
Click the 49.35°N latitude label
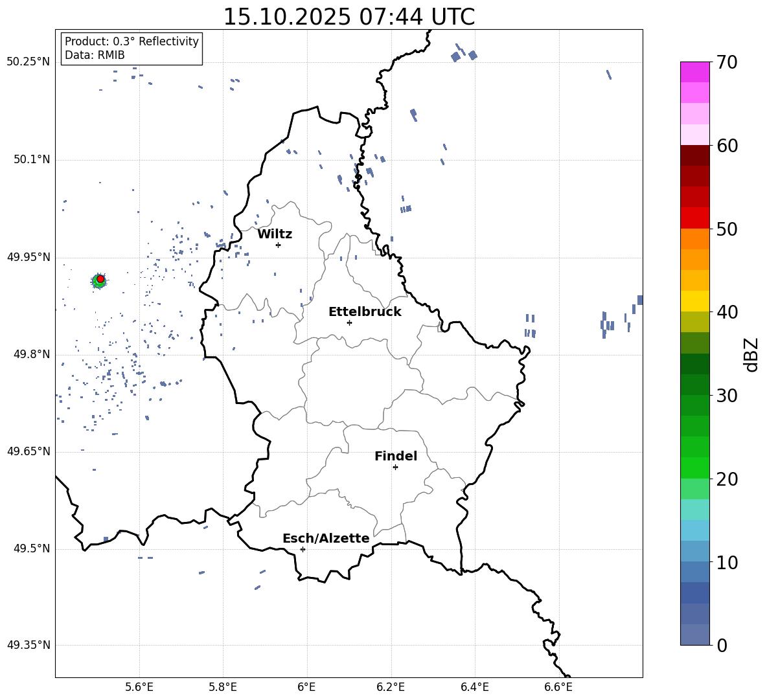tap(29, 645)
